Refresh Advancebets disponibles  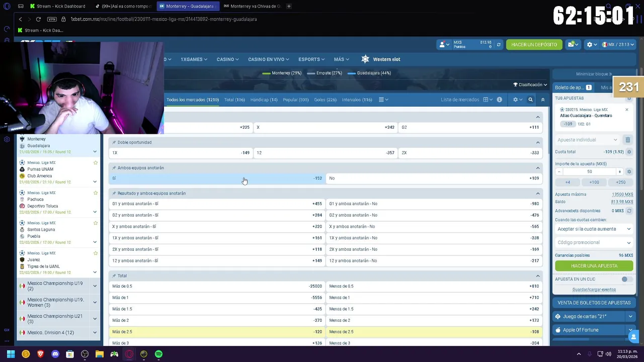tap(629, 211)
